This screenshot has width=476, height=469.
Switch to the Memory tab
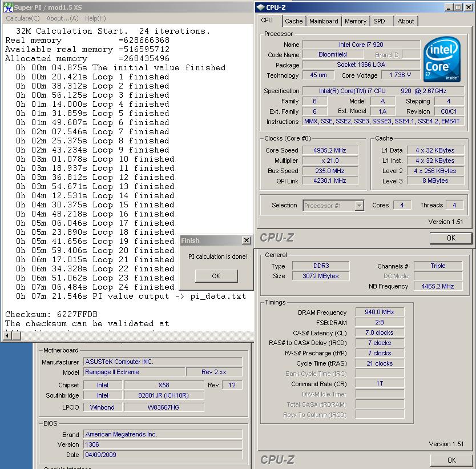(x=356, y=21)
